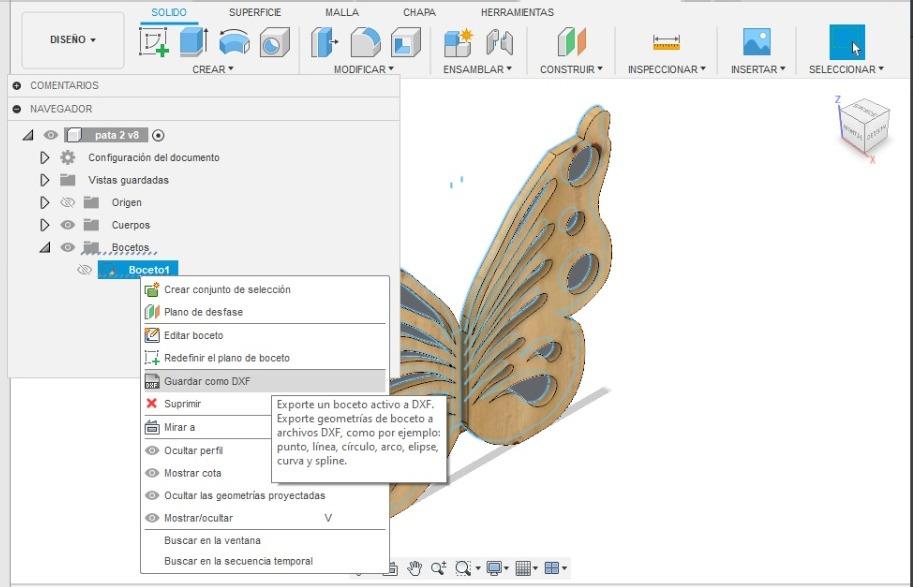Open the CONSTRUIR dropdown menu
913x587 pixels.
pyautogui.click(x=571, y=69)
